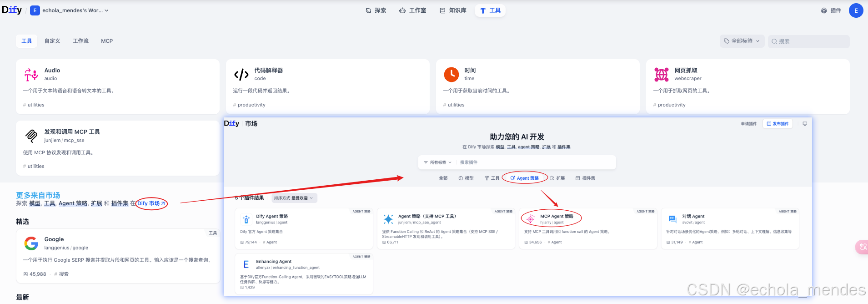The image size is (868, 304).
Task: Select the highlighted 工具 item in top navigation
Action: pos(490,10)
